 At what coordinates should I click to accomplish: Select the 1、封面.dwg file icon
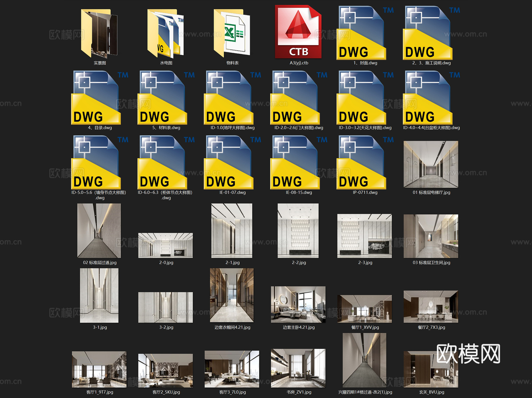(365, 33)
